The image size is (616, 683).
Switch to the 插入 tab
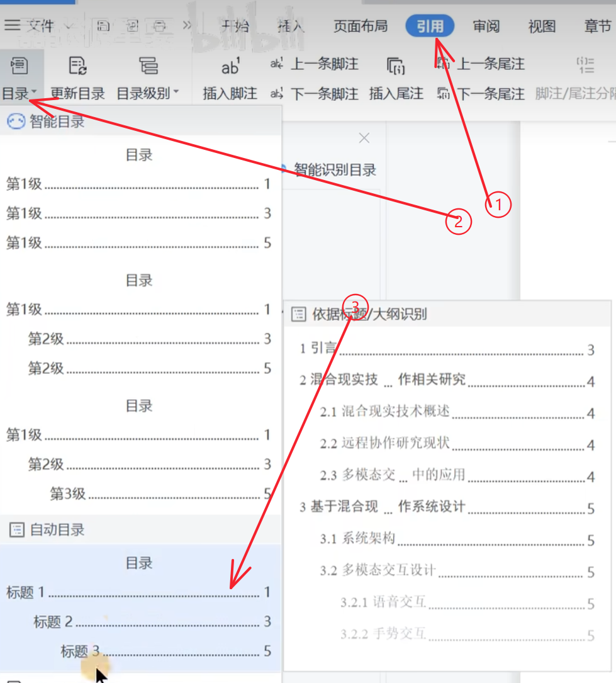[291, 26]
